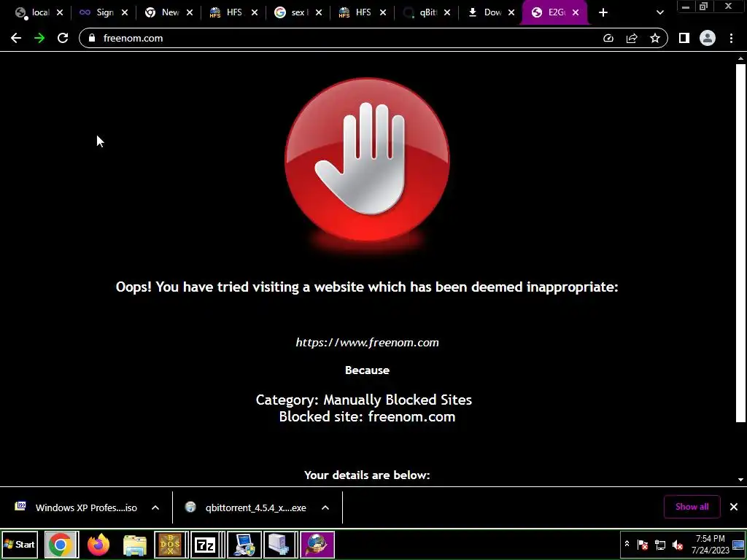Open Chrome from the taskbar
This screenshot has width=747, height=560.
[x=61, y=545]
